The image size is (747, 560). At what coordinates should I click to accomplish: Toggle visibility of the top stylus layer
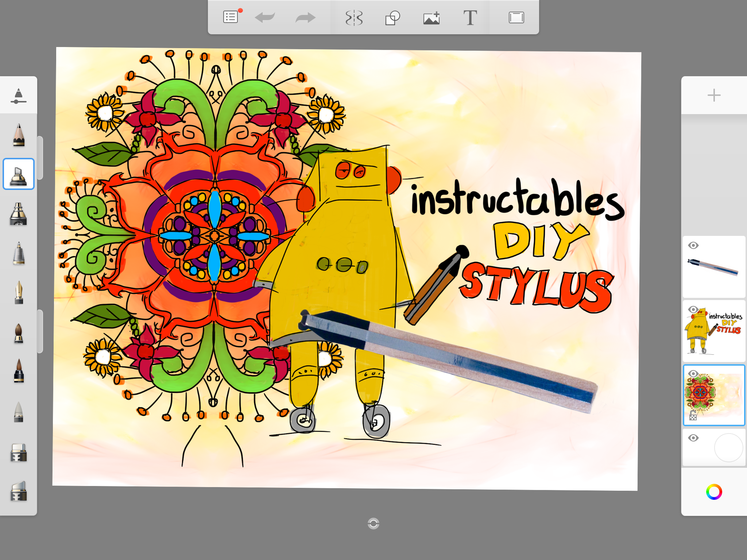693,245
